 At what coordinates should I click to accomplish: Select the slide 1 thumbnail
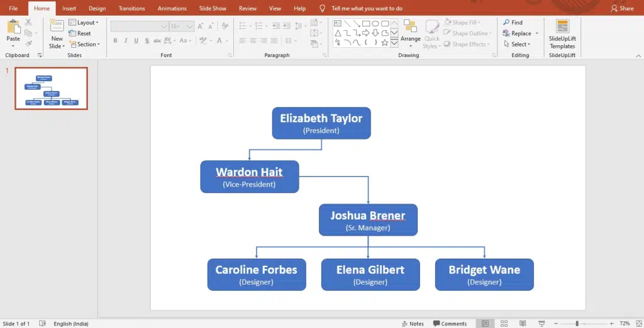coord(51,89)
